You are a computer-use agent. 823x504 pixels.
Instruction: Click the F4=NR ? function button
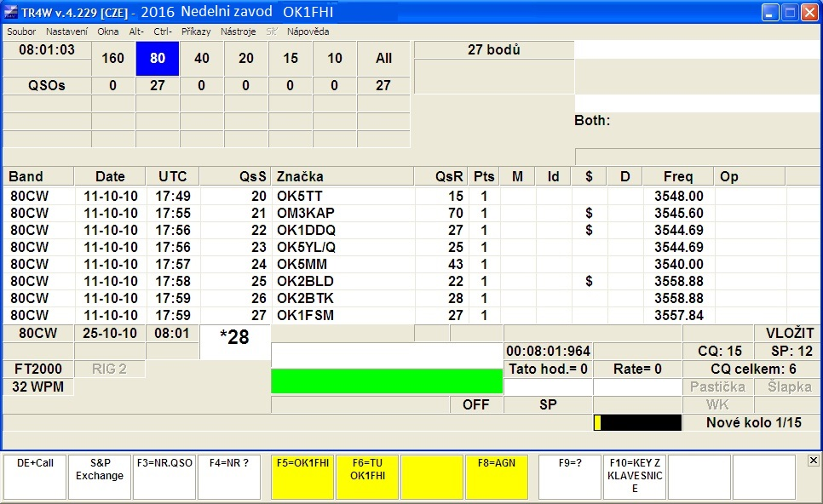229,477
